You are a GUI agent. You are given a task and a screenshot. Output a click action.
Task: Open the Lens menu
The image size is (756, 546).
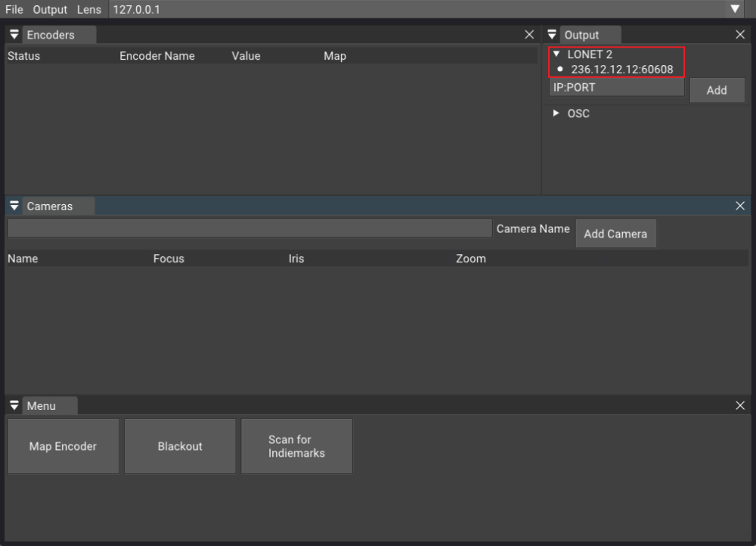[x=89, y=10]
